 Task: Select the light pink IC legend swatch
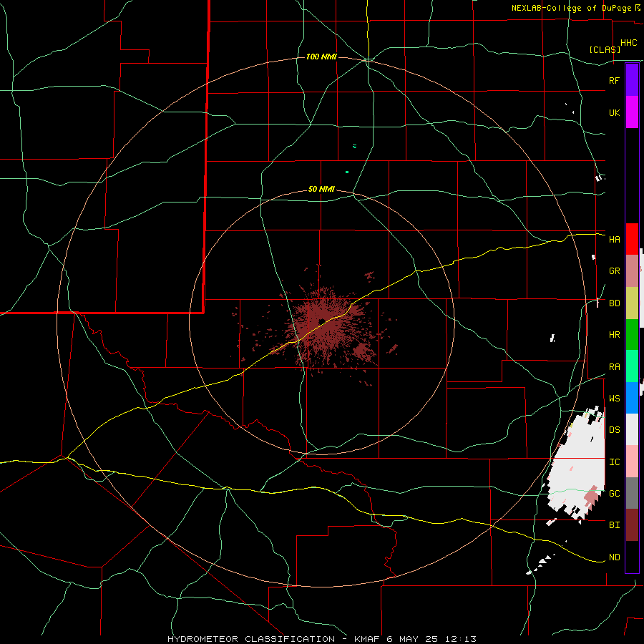632,462
